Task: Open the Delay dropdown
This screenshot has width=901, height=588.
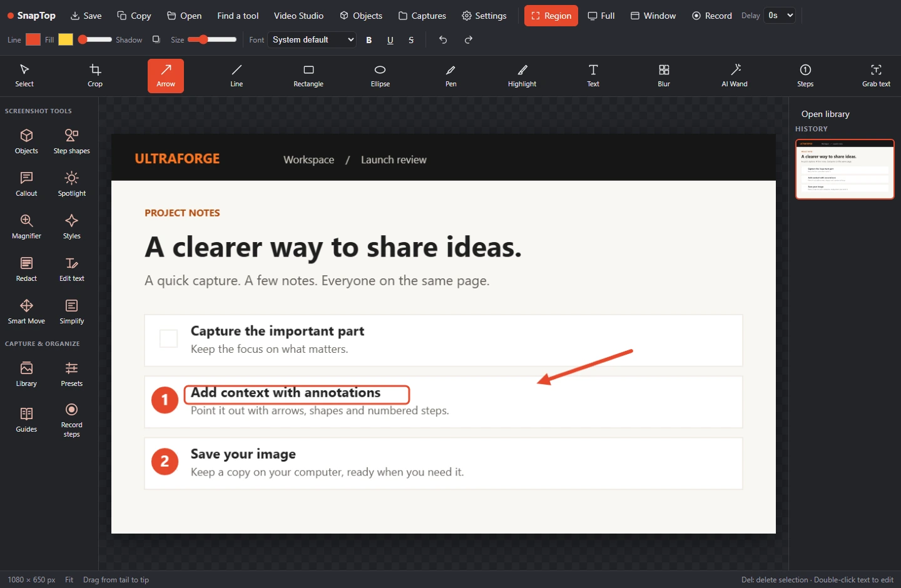Action: [x=780, y=16]
